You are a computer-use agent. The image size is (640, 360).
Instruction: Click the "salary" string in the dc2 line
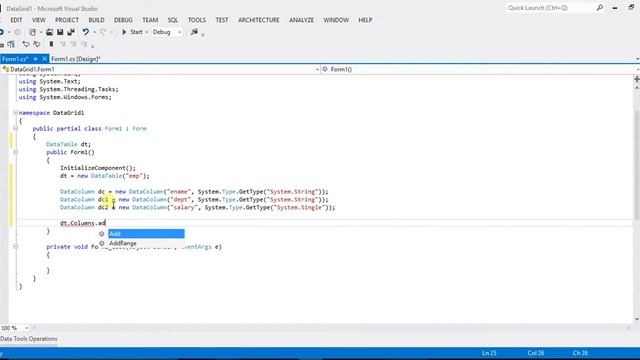[x=183, y=207]
